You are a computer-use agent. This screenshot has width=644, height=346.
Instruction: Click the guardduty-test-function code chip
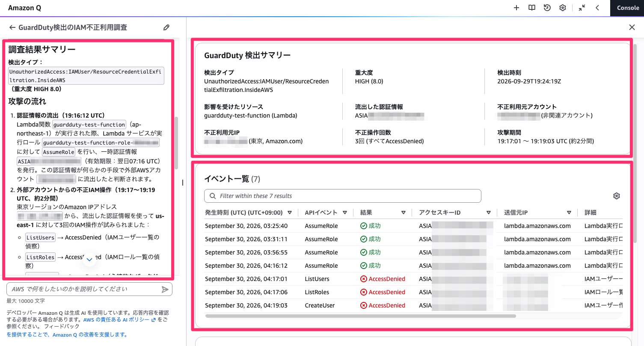89,125
